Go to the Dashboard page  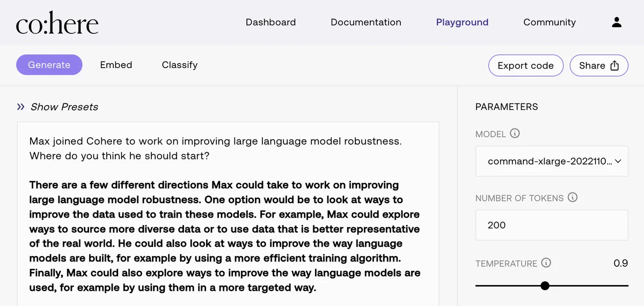tap(270, 22)
